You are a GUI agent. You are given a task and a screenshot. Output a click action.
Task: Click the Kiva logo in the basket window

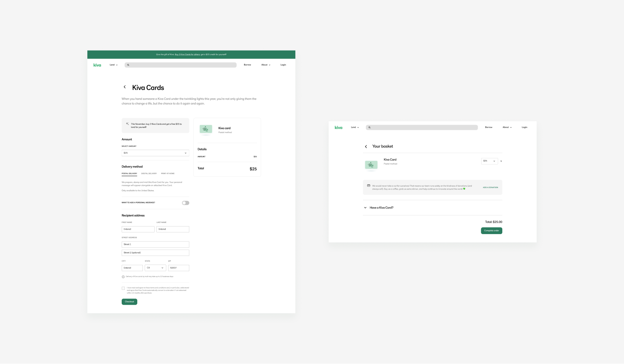pos(338,127)
